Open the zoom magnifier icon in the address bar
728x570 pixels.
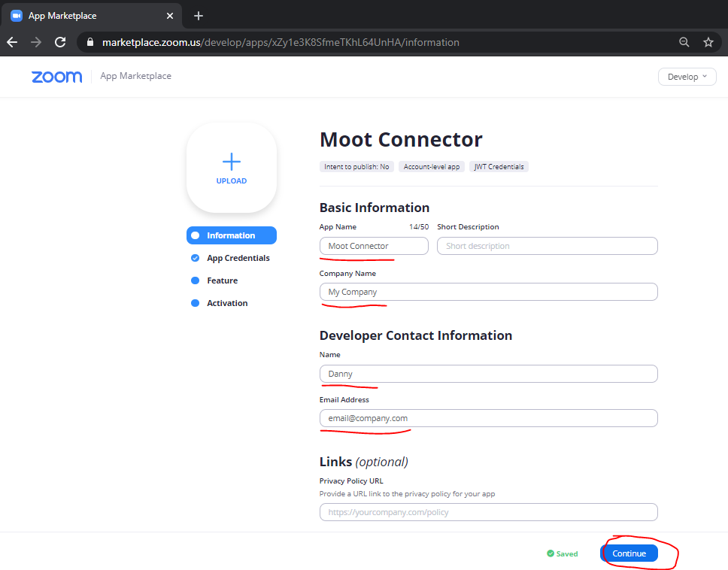[684, 42]
